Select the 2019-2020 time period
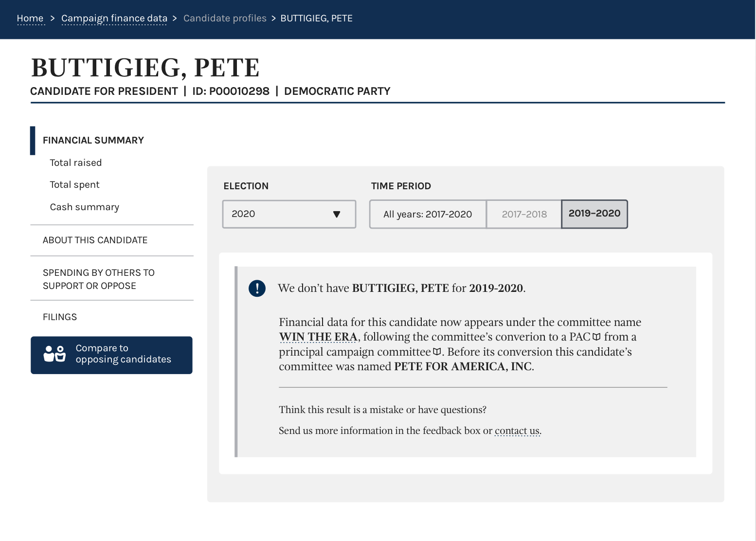 coord(594,214)
